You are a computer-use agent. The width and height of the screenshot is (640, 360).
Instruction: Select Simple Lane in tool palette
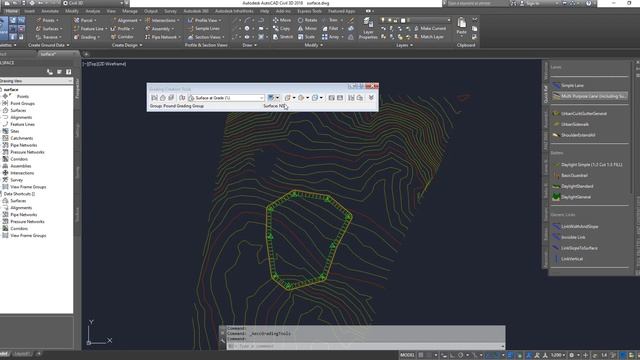click(x=568, y=85)
